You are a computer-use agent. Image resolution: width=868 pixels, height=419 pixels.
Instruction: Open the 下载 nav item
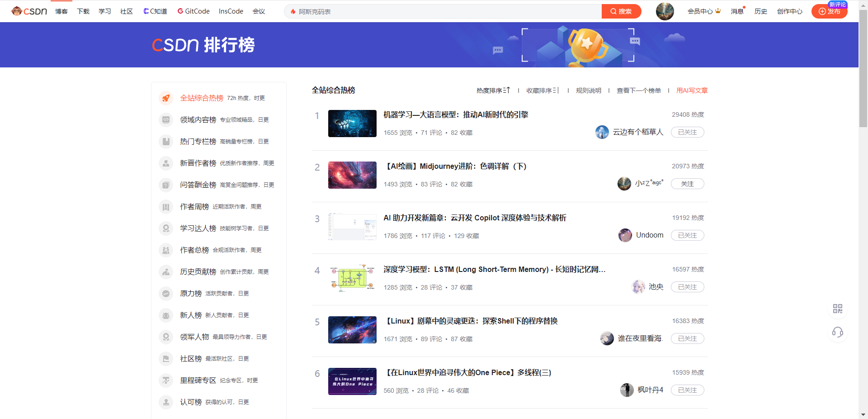[x=83, y=11]
